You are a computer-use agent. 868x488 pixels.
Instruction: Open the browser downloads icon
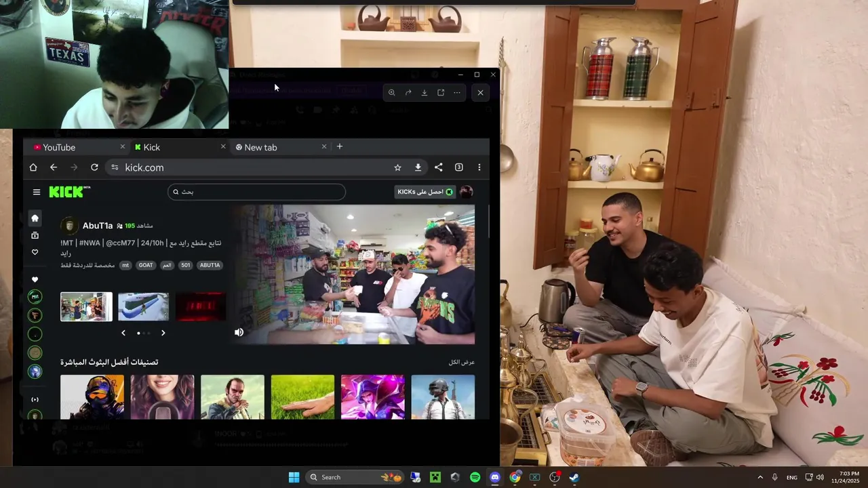pyautogui.click(x=418, y=167)
